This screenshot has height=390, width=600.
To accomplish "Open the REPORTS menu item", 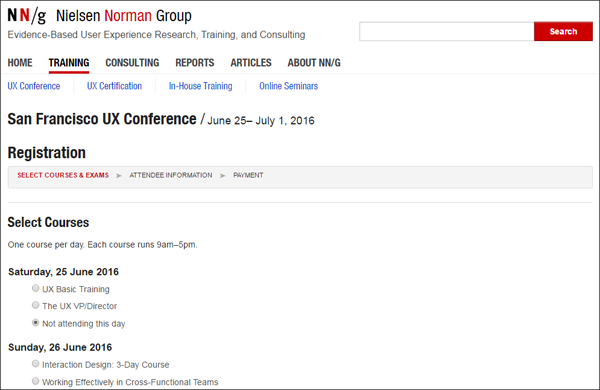I will 195,63.
